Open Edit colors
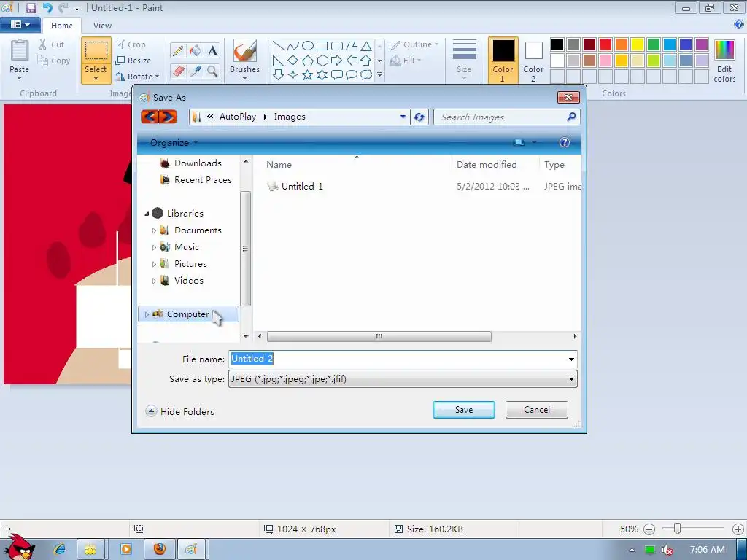 (x=724, y=61)
